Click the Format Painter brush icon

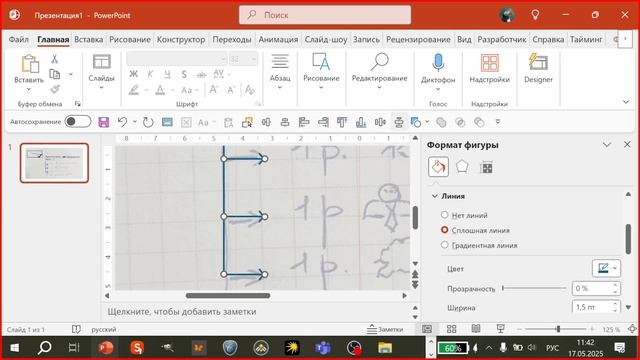[x=55, y=89]
